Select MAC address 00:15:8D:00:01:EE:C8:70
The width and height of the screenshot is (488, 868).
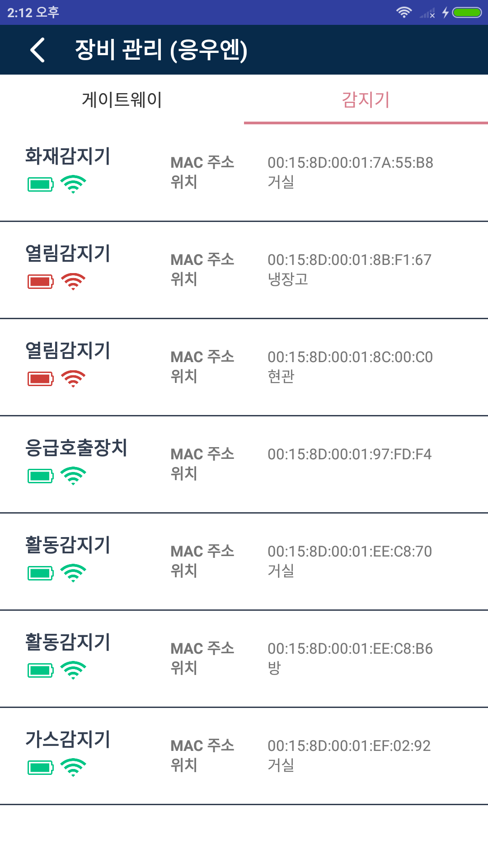(x=350, y=552)
